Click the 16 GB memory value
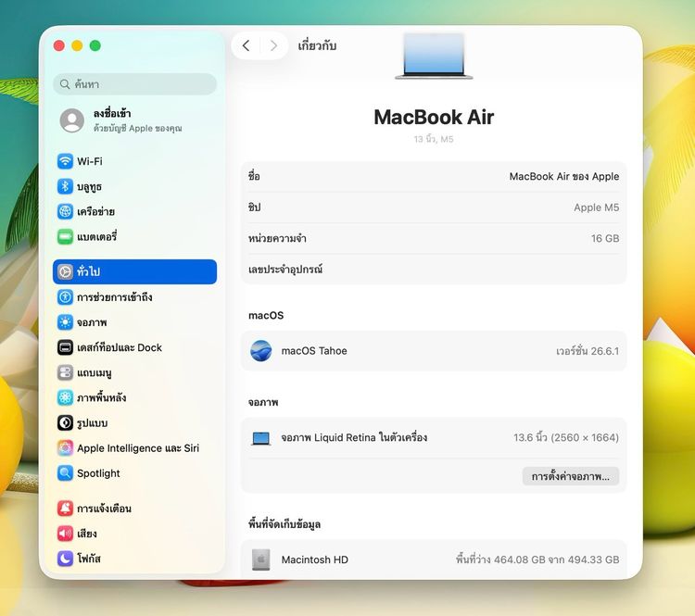 [605, 238]
